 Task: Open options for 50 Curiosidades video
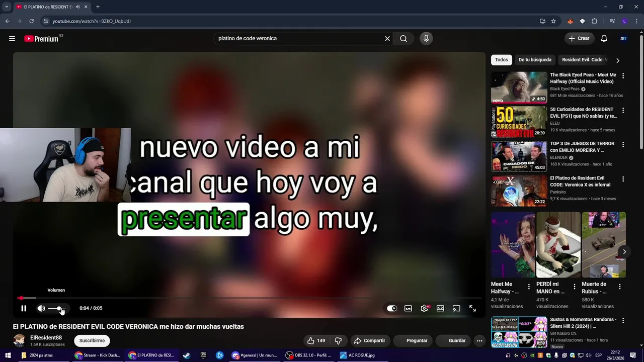click(x=623, y=110)
